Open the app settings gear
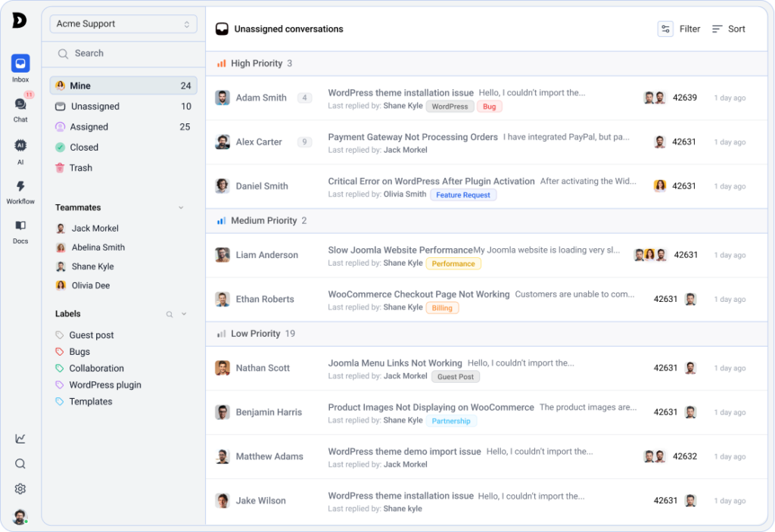Screen dimensions: 775x532 tap(20, 489)
